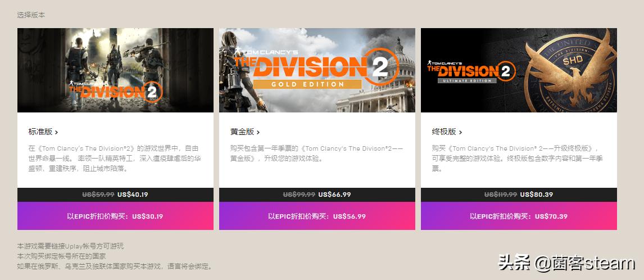Click the struck-through US$59.99 price

98,195
